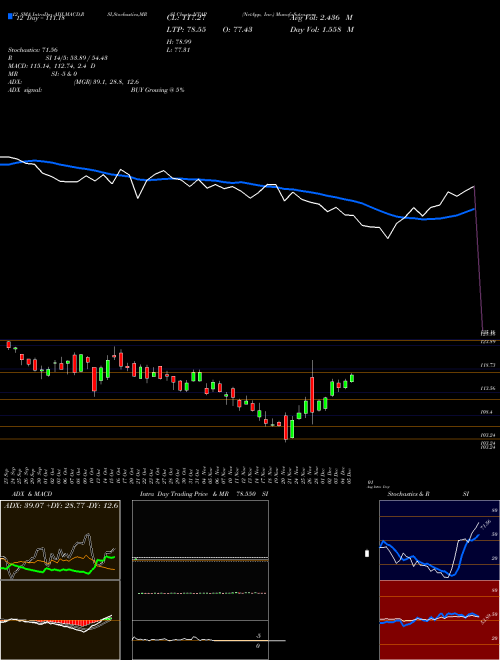Click the tall red candle with the long upper wick

tap(312, 394)
